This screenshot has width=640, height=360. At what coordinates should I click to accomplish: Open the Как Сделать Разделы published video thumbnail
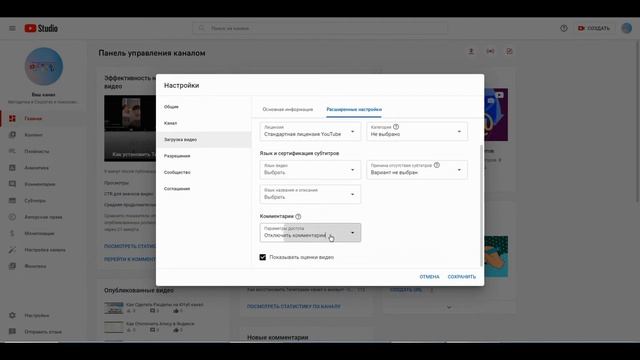coord(113,308)
